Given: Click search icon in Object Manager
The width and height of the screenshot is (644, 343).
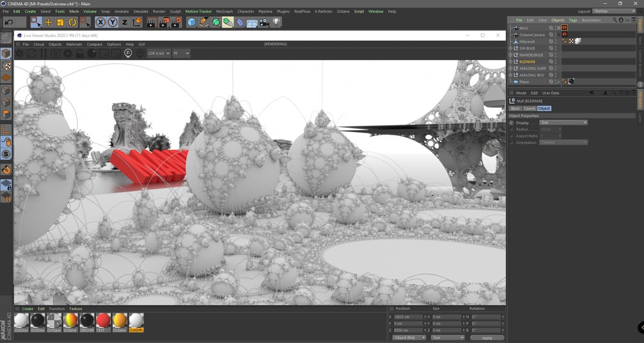Looking at the screenshot, I should (615, 20).
